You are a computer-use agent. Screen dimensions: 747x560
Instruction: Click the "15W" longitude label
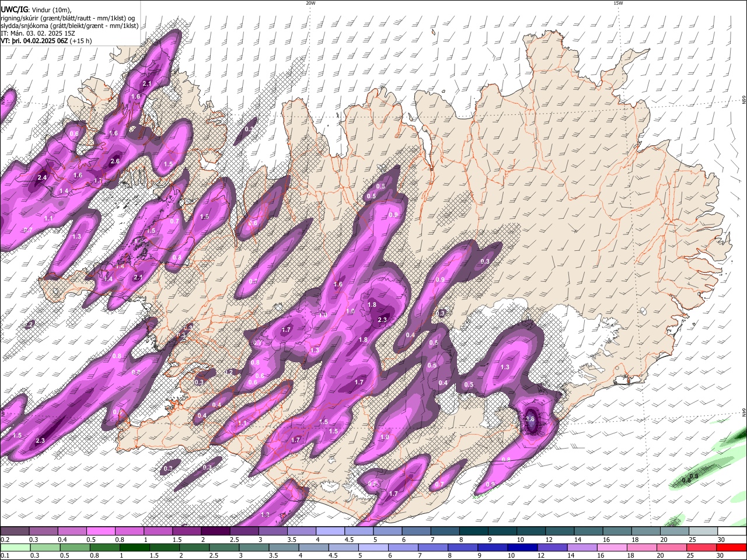pos(618,3)
